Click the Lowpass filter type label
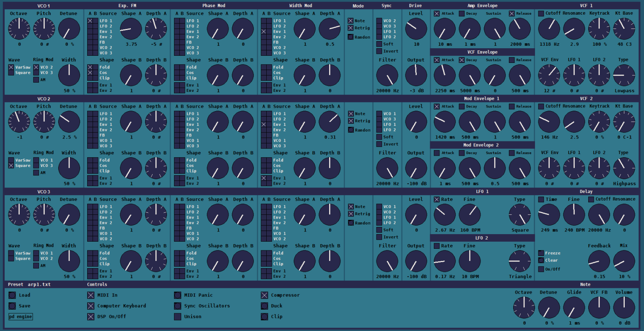The width and height of the screenshot is (644, 331). click(624, 91)
